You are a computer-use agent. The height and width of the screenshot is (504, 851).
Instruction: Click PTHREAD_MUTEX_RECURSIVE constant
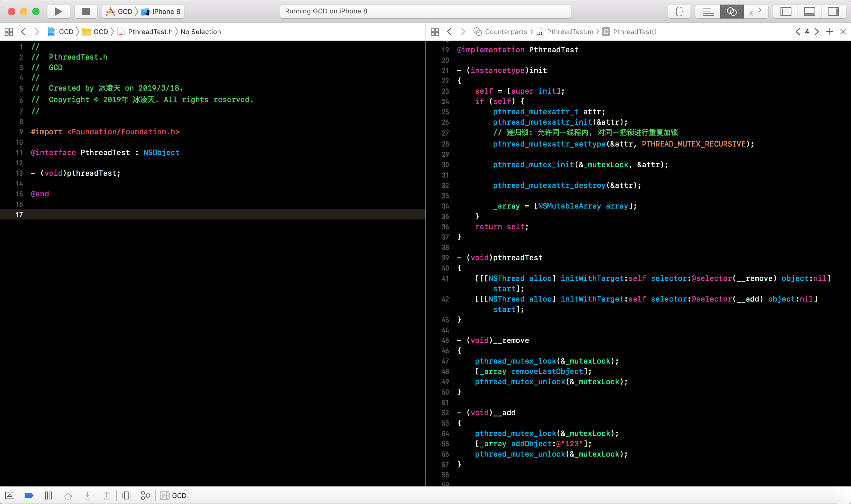(x=694, y=144)
